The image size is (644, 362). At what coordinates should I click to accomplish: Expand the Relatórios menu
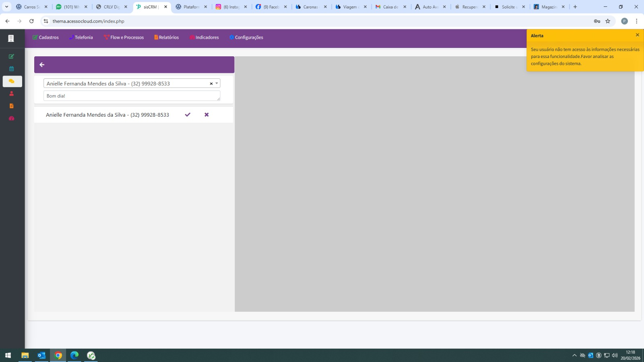pos(166,37)
